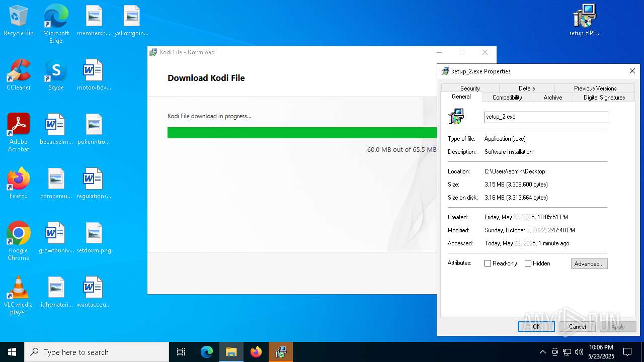Screen dimensions: 644x362
Task: Click the Modified date Sunday, October 2, 2022
Action: [x=529, y=230]
